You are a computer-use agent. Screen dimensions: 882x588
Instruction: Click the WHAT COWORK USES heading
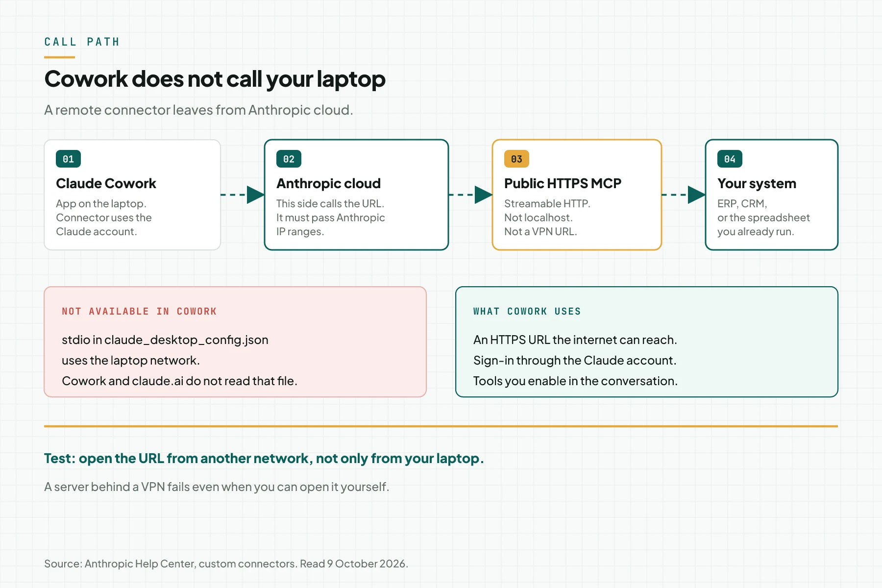point(527,311)
